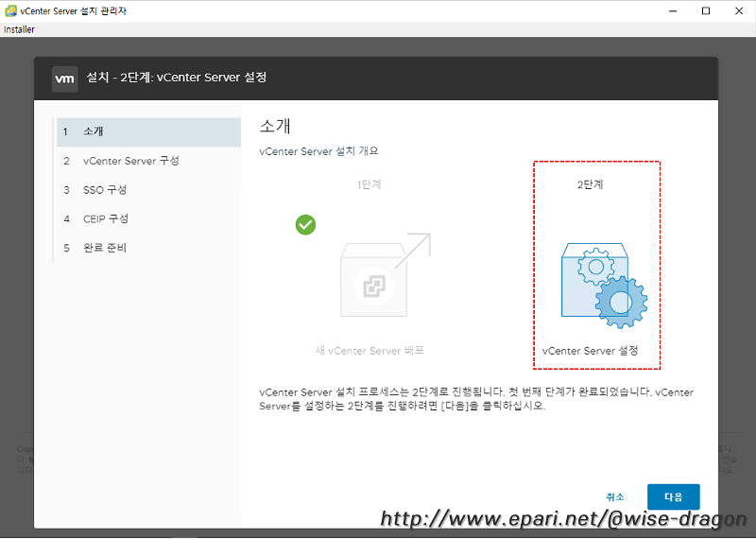Go to step 2 vCenter Server 구성
This screenshot has height=539, width=756.
[x=148, y=161]
